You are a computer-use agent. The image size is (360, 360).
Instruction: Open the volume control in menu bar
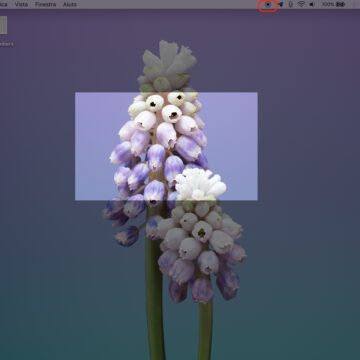(312, 4)
